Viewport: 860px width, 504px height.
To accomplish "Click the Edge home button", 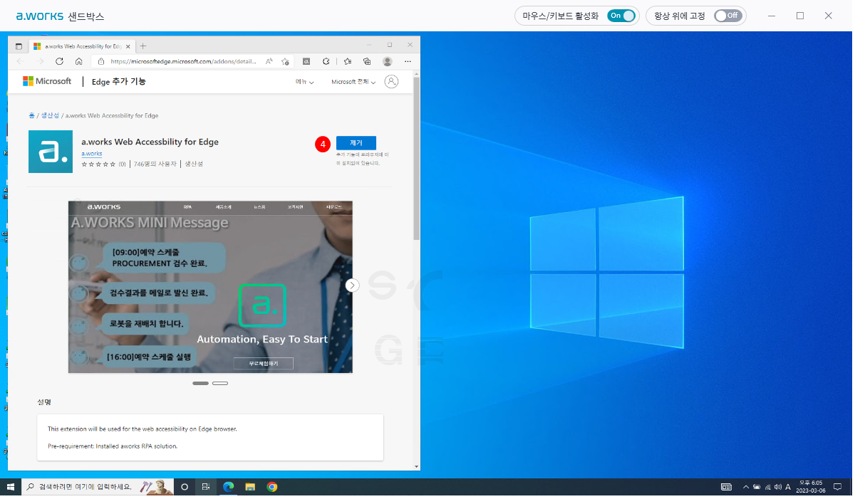I will 78,61.
